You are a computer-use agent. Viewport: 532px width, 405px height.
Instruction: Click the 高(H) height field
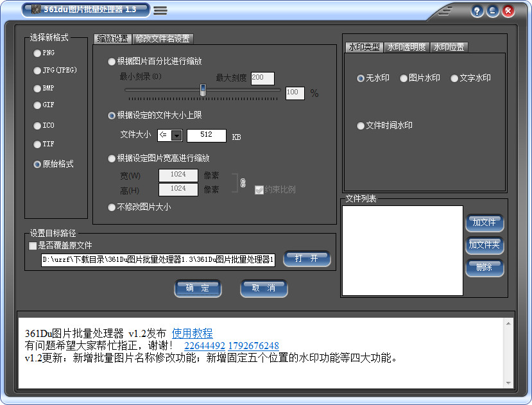point(178,189)
